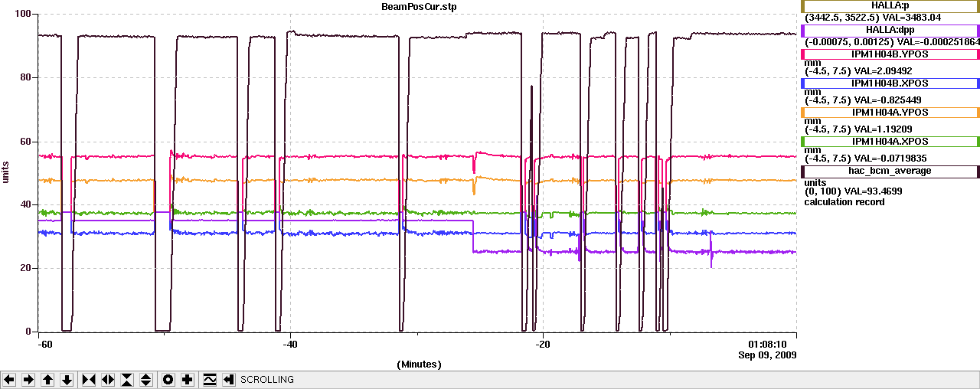Click the -20 tick label on time axis
The width and height of the screenshot is (980, 389).
click(x=542, y=344)
